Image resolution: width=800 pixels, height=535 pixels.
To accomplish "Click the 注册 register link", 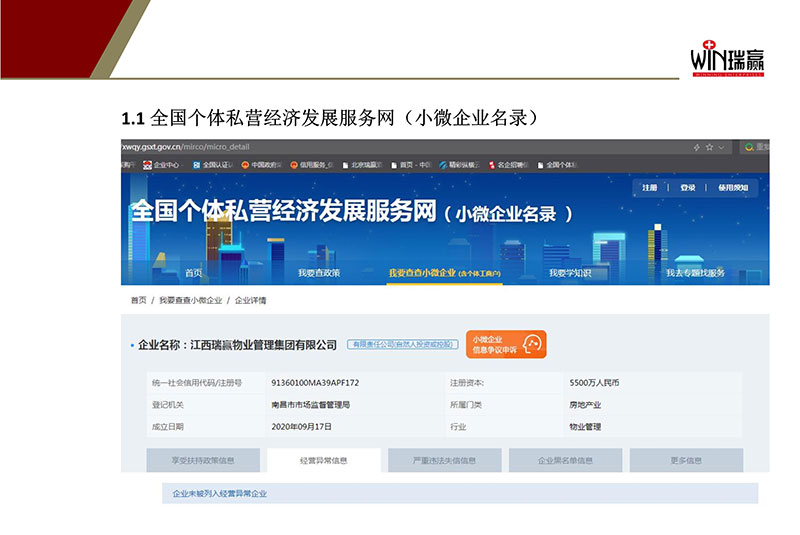I will click(649, 188).
